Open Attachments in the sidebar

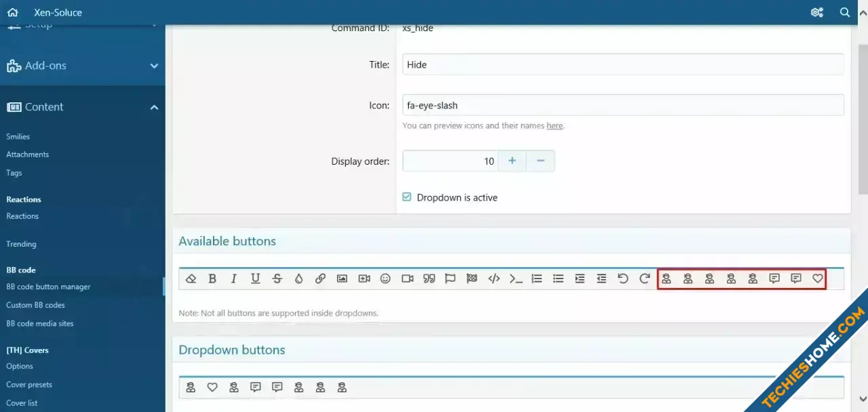tap(28, 154)
